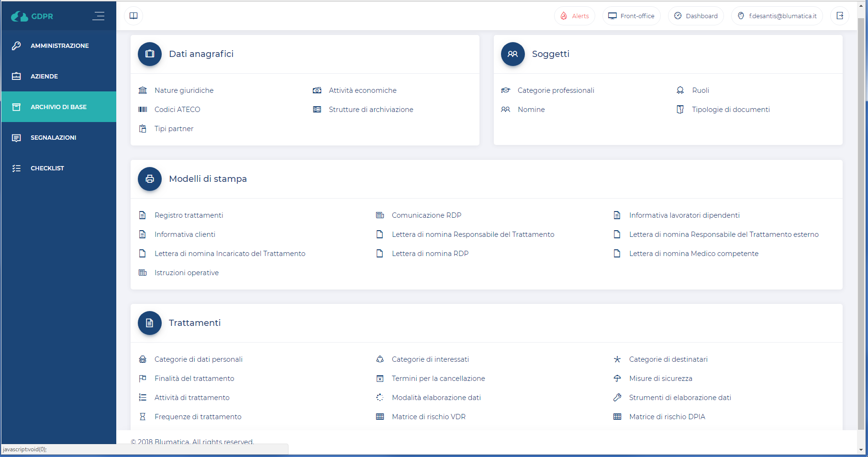Click the logout icon at top right

tap(840, 16)
